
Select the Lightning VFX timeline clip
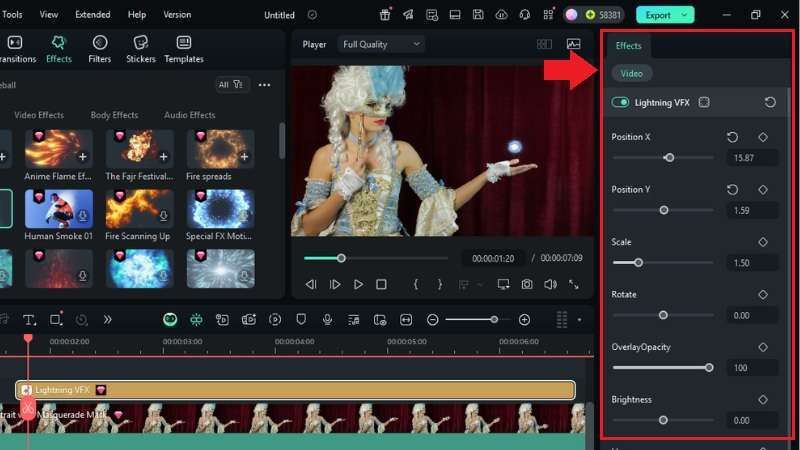click(296, 390)
